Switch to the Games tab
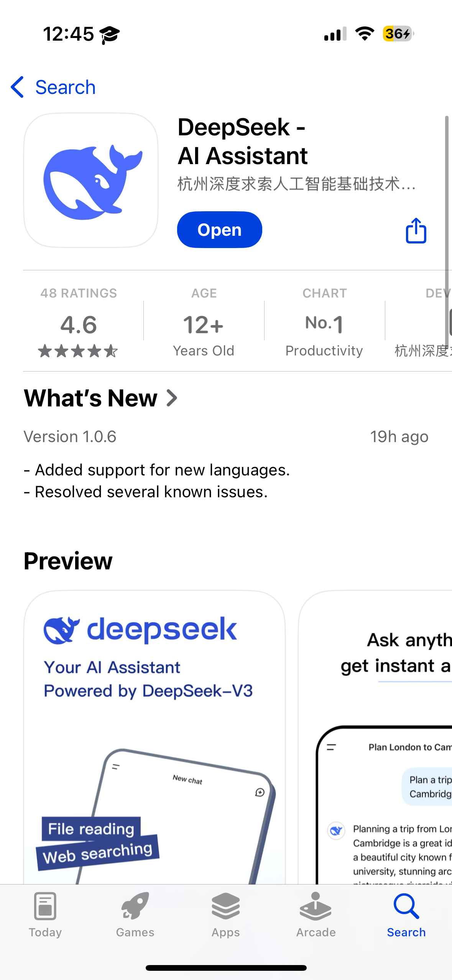 [135, 914]
